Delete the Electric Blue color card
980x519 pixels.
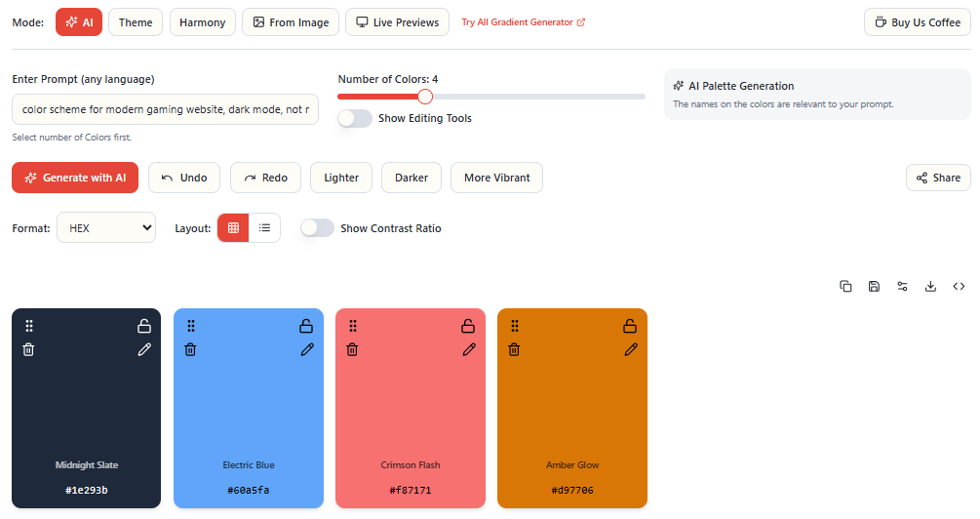[x=190, y=349]
